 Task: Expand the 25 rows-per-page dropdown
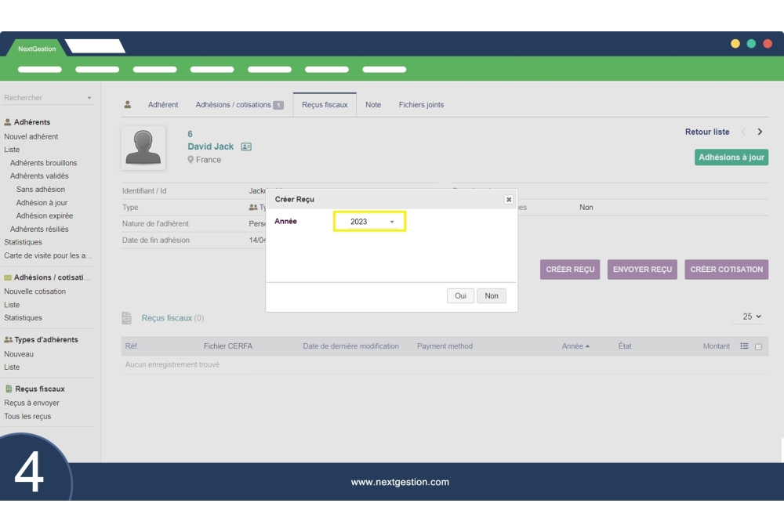point(752,317)
